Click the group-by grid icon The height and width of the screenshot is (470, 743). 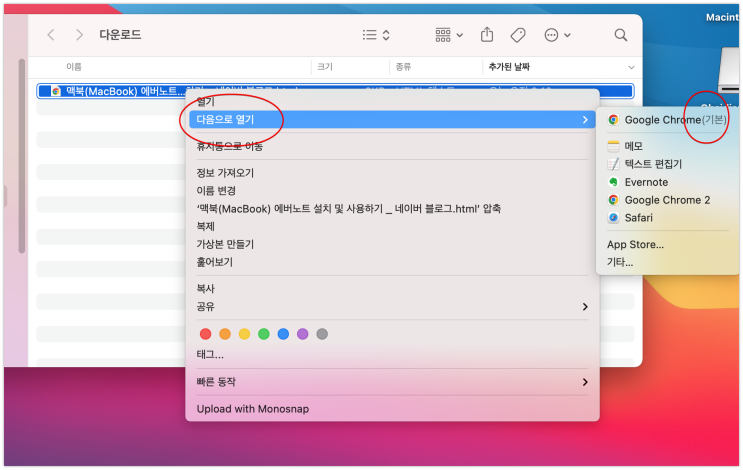coord(443,35)
